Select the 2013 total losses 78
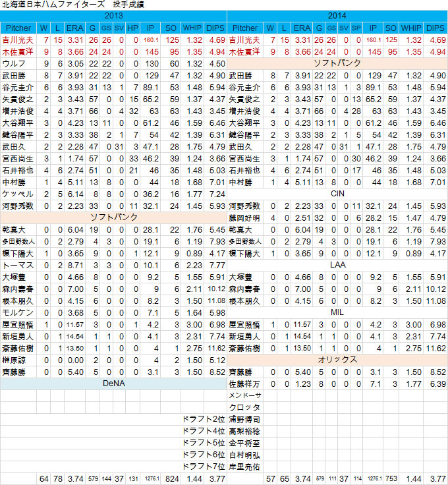448x485 pixels. point(58,479)
